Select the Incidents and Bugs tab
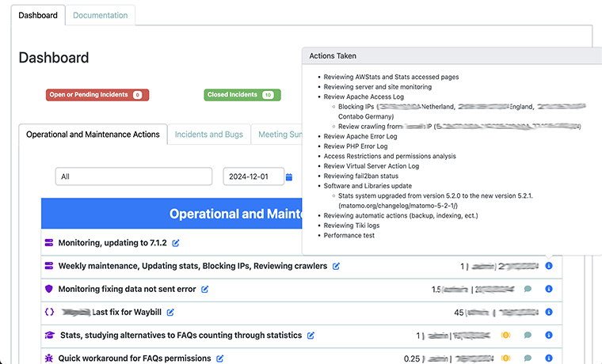 (209, 135)
